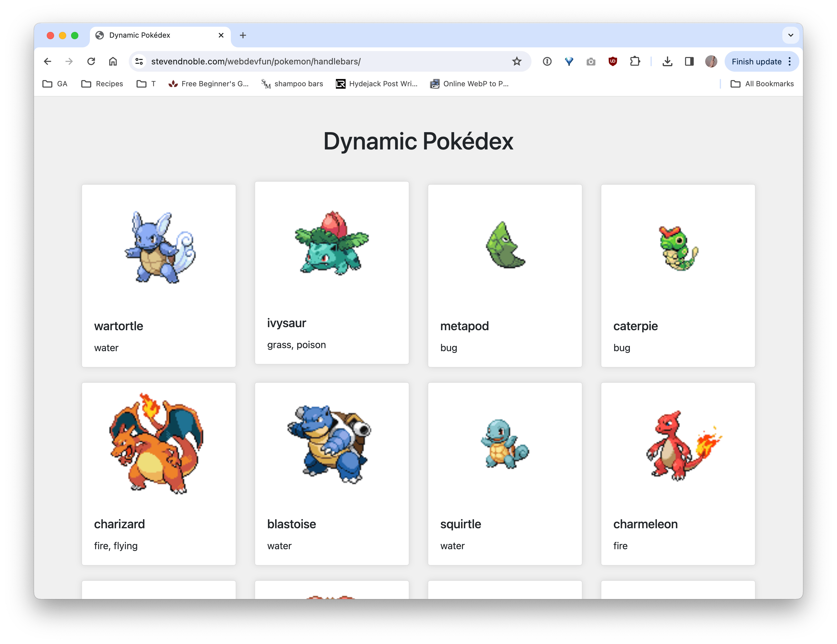Open the GA bookmarks folder
This screenshot has width=837, height=644.
click(55, 84)
